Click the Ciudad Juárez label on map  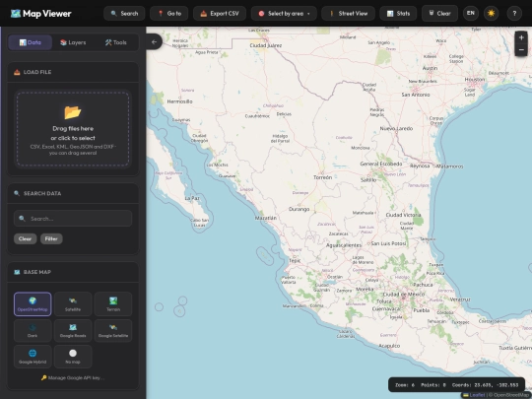point(266,45)
